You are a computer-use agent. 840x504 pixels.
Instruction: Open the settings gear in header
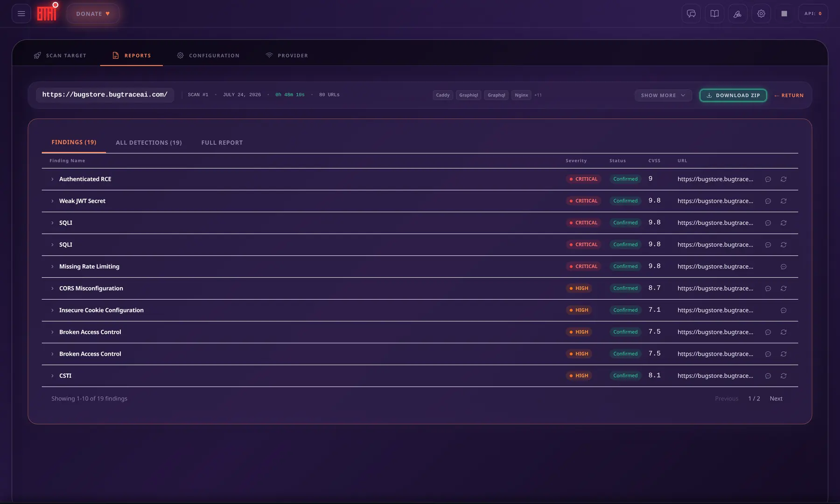(761, 14)
